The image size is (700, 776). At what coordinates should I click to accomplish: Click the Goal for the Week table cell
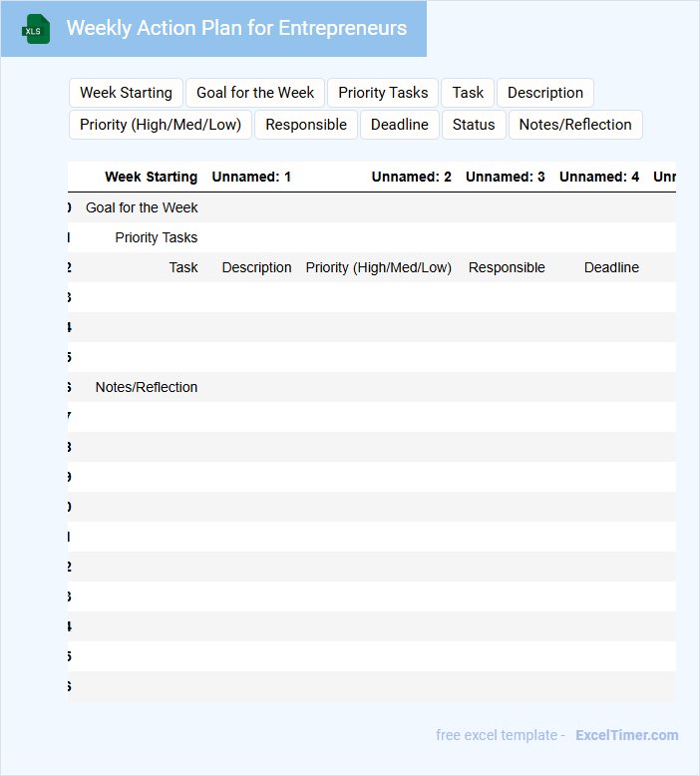click(142, 207)
